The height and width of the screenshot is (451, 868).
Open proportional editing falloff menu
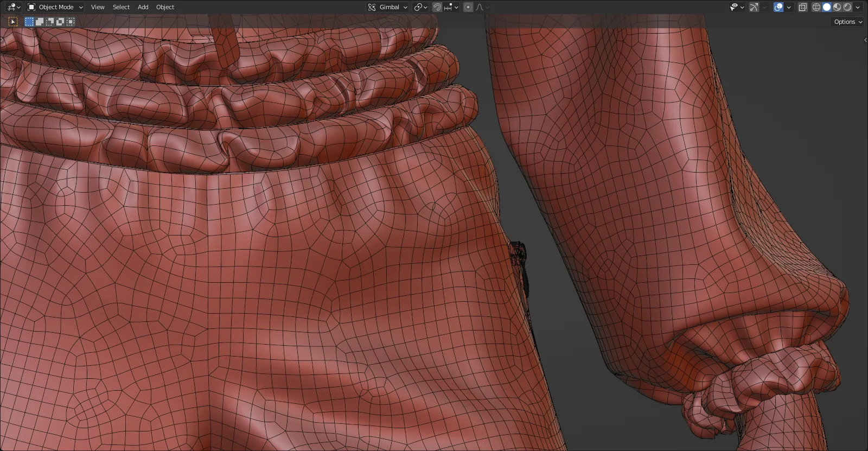(482, 7)
